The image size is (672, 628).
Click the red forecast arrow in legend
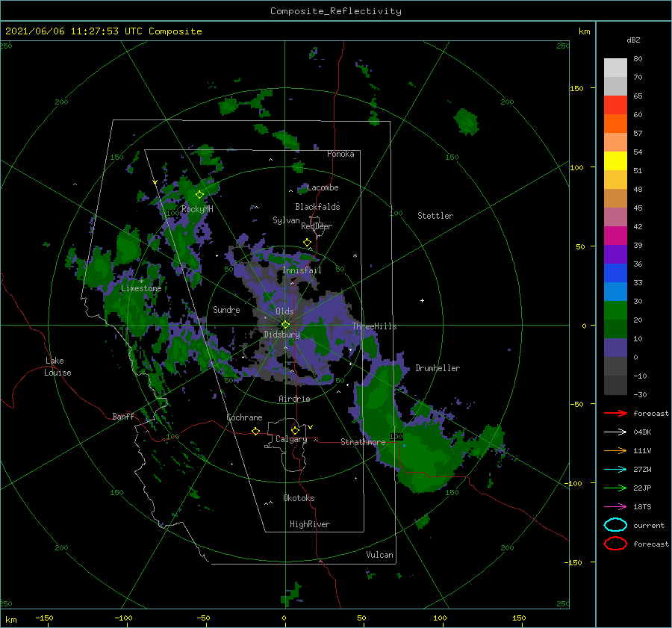coord(615,413)
